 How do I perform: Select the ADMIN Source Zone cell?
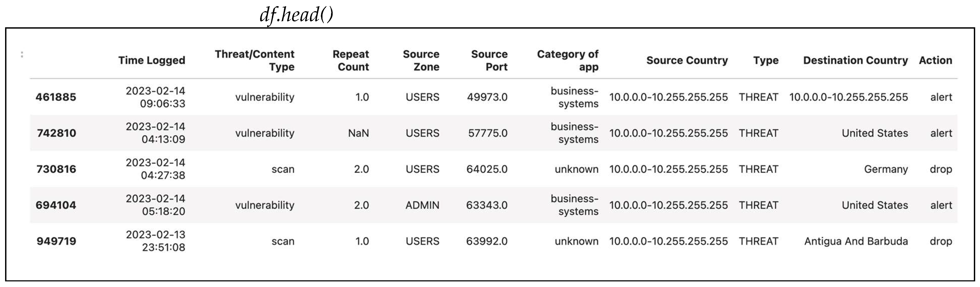coord(422,205)
